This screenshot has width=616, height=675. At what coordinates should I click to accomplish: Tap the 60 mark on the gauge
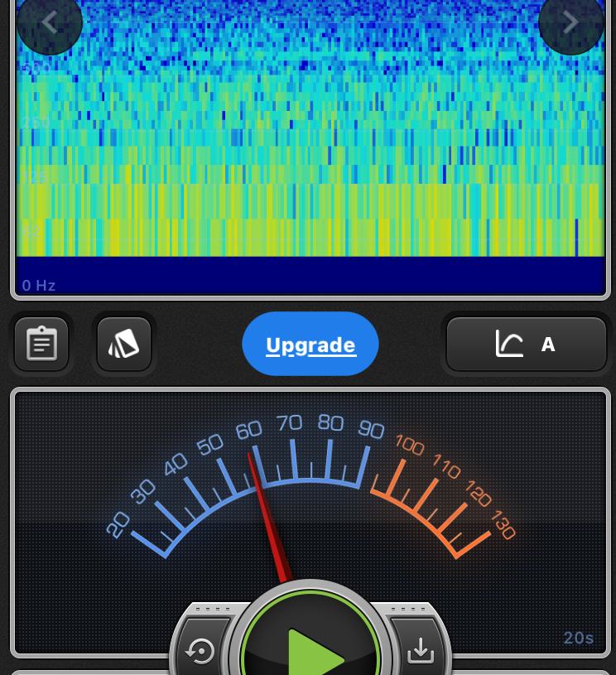coord(248,431)
